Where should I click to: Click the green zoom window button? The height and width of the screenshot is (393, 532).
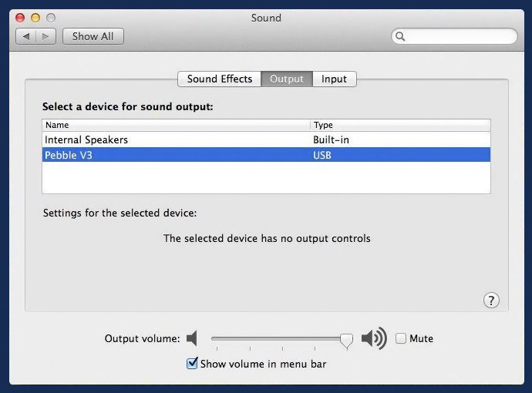tap(51, 18)
